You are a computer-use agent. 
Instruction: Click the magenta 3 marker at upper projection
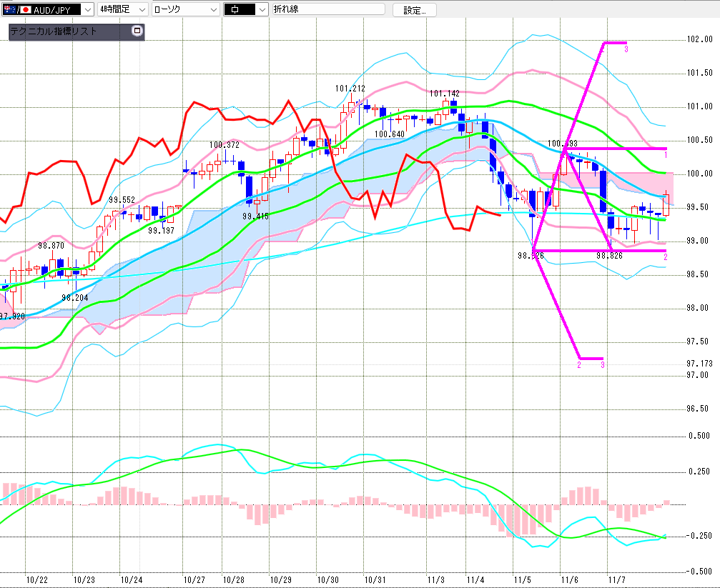[626, 49]
